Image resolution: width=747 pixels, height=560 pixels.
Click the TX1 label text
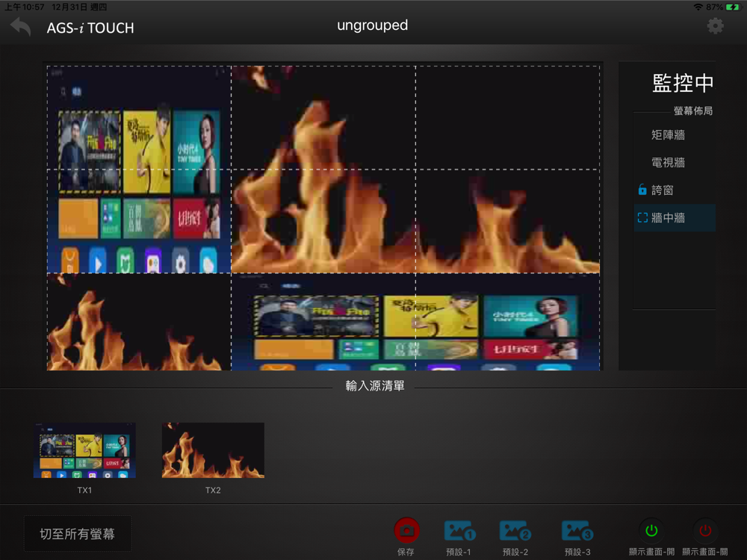point(85,490)
